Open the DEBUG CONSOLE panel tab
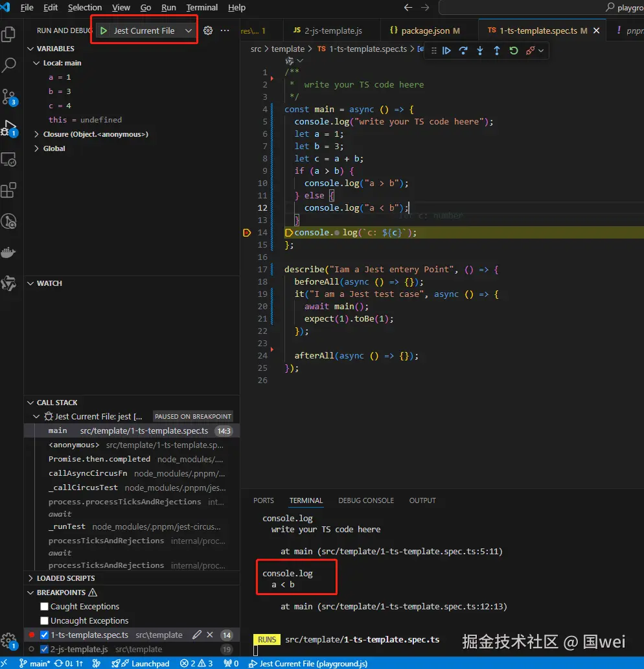This screenshot has height=669, width=644. click(366, 500)
